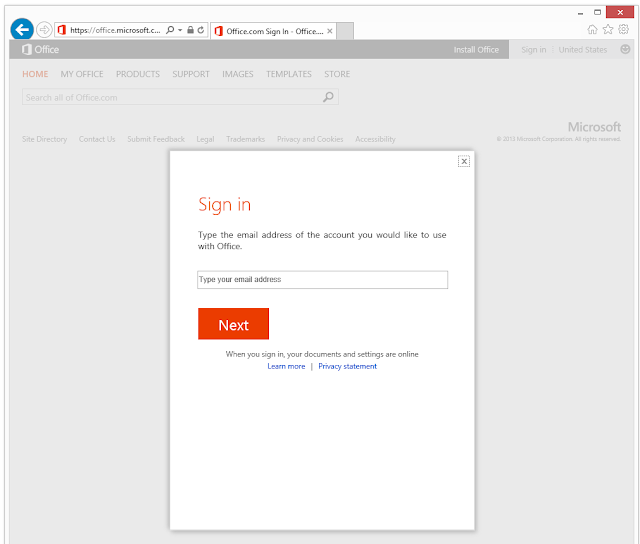This screenshot has height=544, width=640.
Task: Open a new blank browser tab
Action: tap(345, 31)
